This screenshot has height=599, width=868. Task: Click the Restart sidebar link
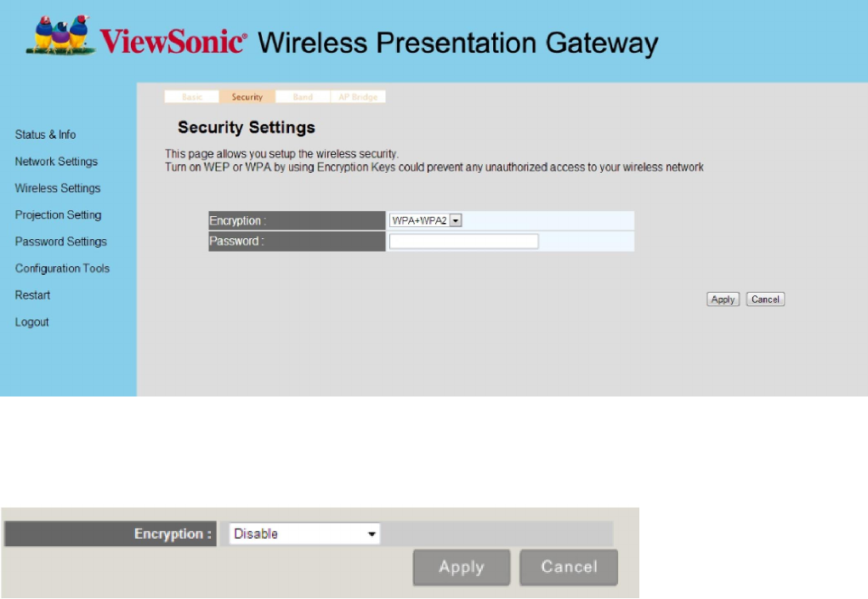click(x=32, y=295)
